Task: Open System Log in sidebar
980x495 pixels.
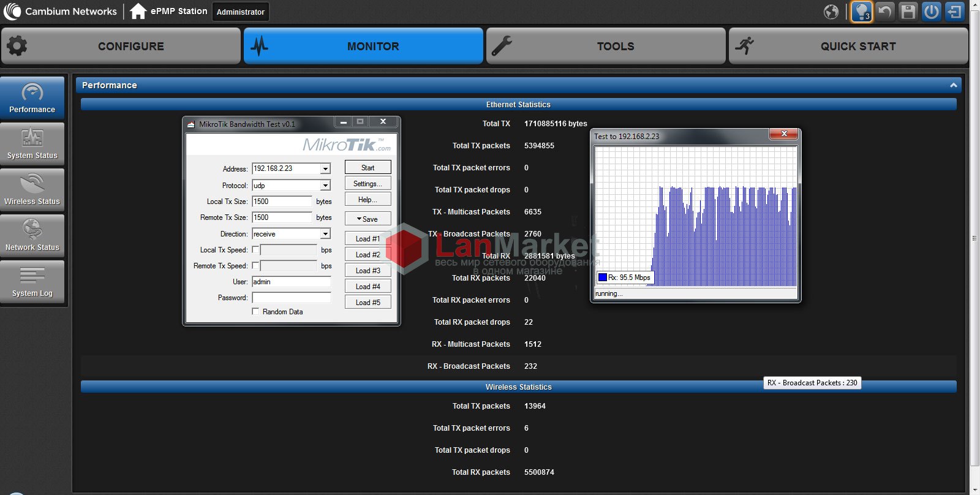Action: point(32,282)
